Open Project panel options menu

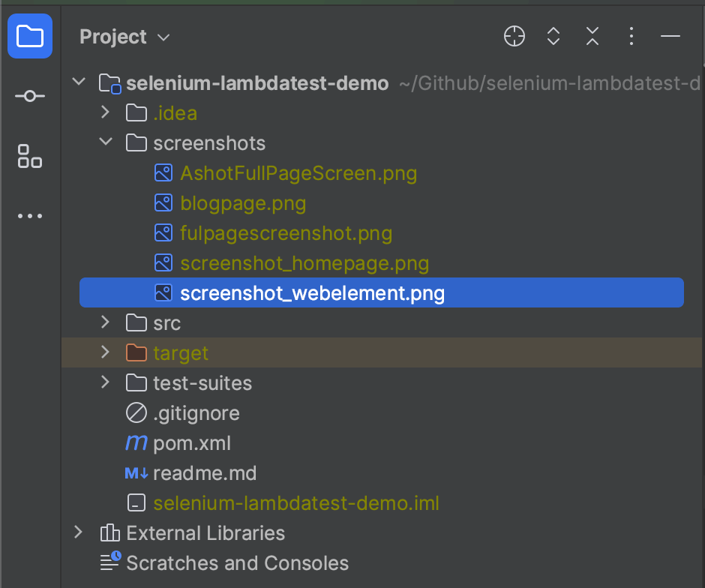631,36
